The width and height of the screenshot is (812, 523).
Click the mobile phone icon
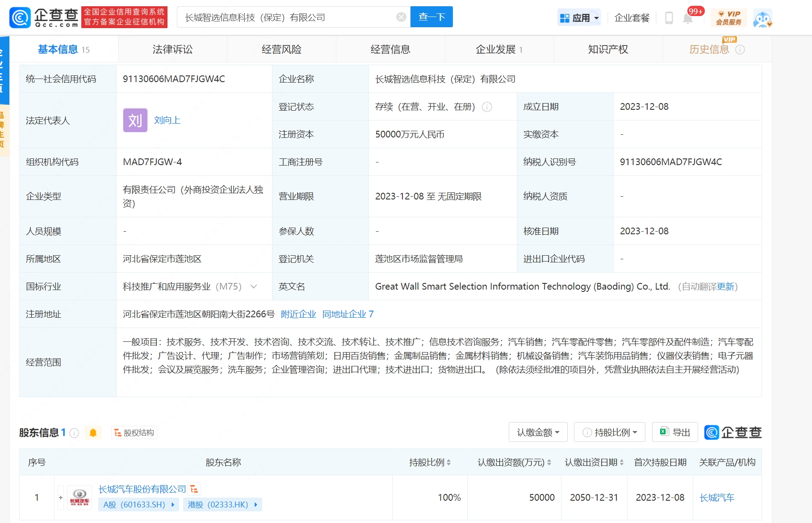pyautogui.click(x=669, y=18)
